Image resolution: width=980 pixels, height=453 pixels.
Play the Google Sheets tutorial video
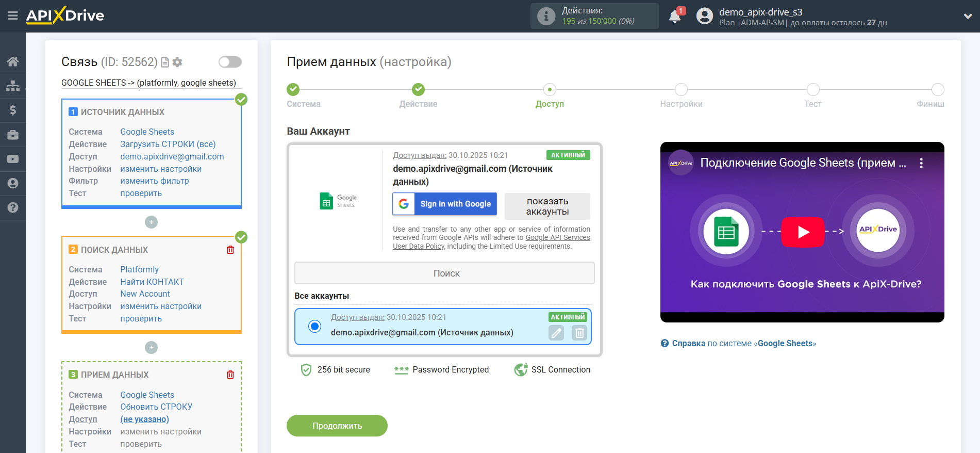point(802,232)
